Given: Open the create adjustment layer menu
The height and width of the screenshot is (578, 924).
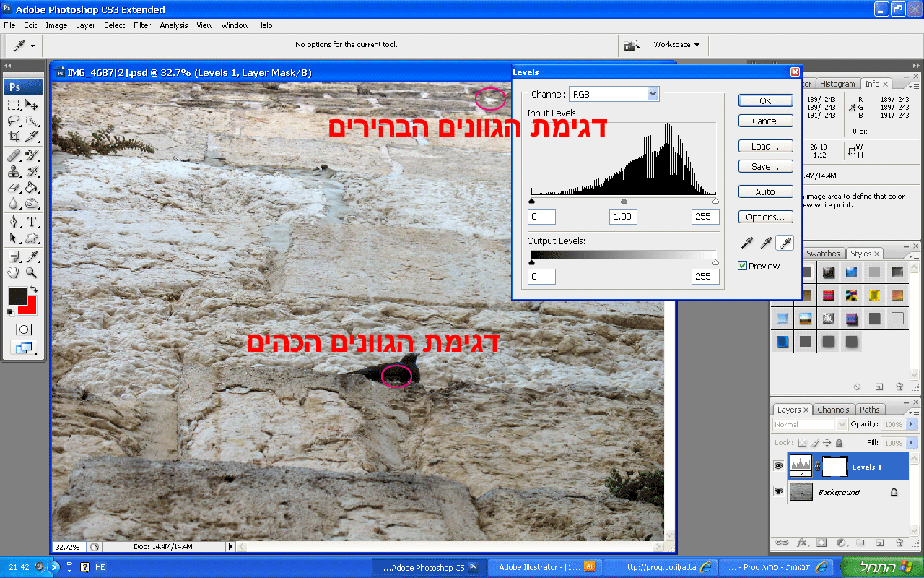Looking at the screenshot, I should (841, 543).
